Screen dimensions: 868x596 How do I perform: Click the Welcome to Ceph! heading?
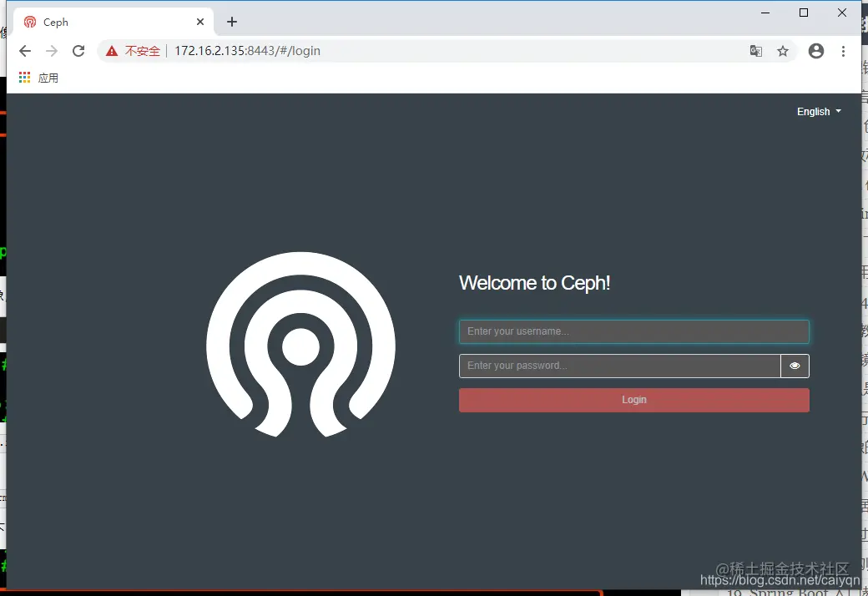pos(534,283)
